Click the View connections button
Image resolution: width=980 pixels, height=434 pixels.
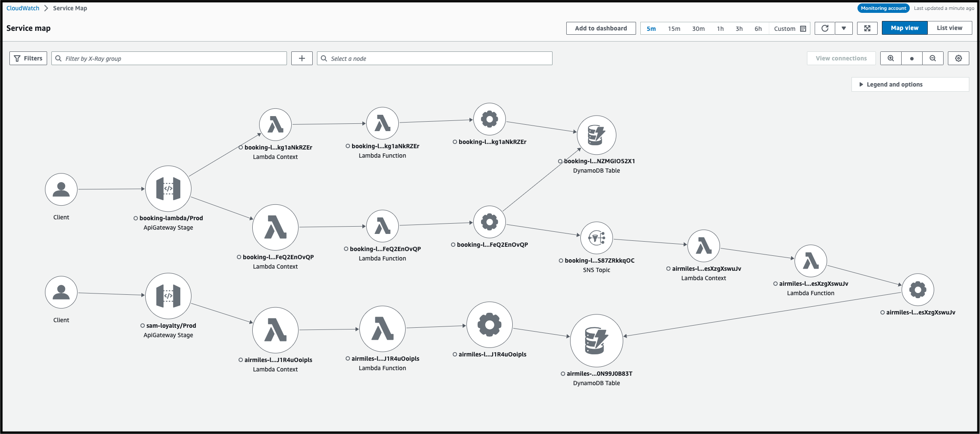click(841, 58)
